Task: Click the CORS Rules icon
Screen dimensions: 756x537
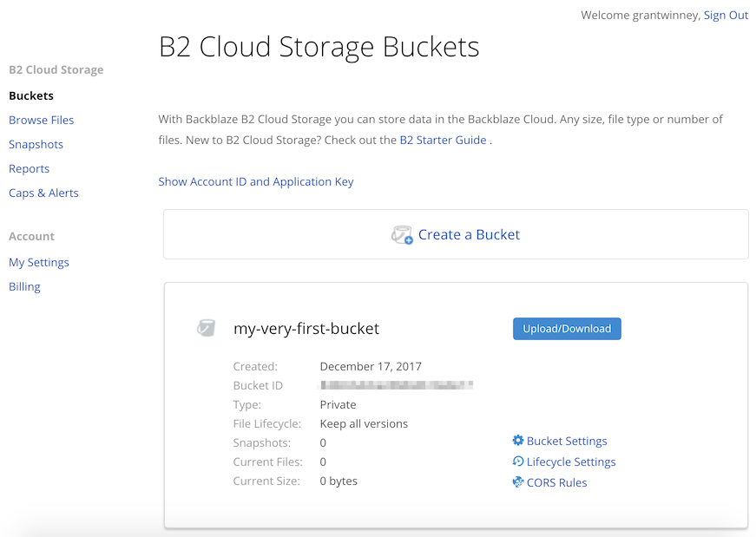Action: coord(518,482)
